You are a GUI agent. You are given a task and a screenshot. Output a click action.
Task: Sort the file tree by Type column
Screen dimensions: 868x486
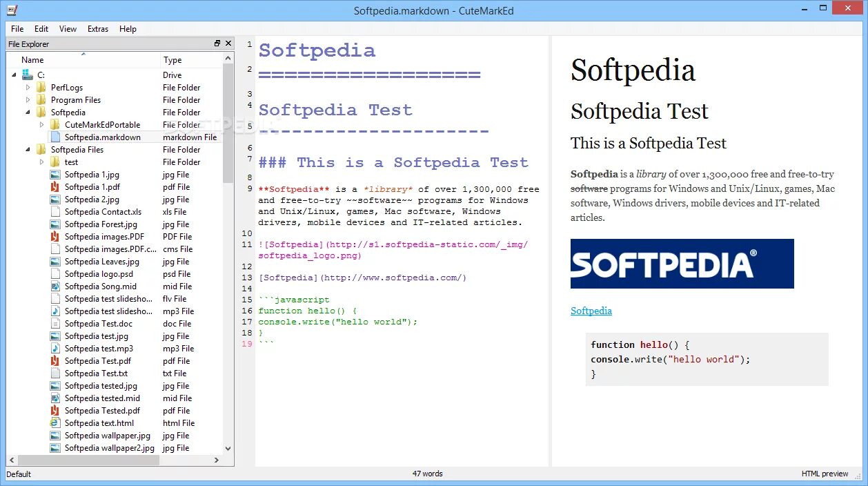click(191, 60)
